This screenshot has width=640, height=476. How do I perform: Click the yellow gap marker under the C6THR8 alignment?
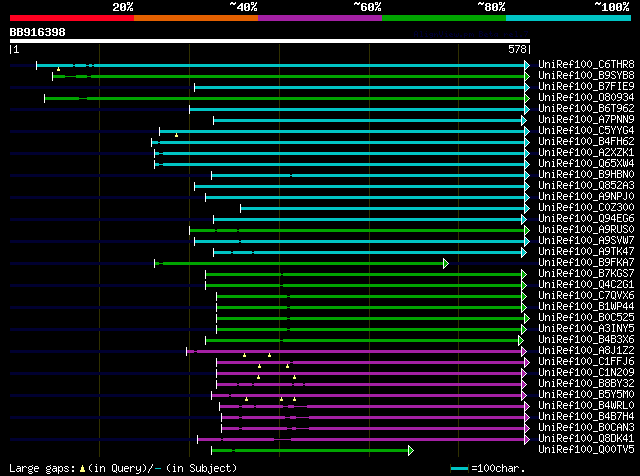tap(58, 69)
